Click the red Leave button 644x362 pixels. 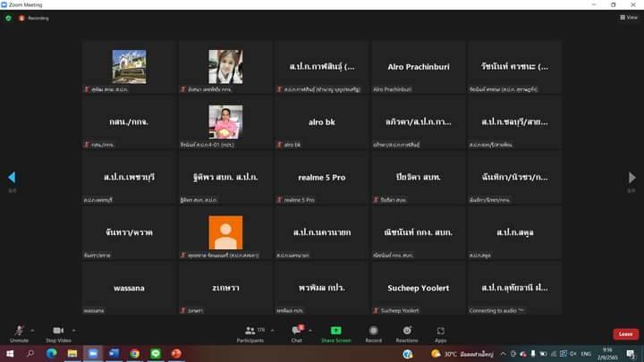625,333
